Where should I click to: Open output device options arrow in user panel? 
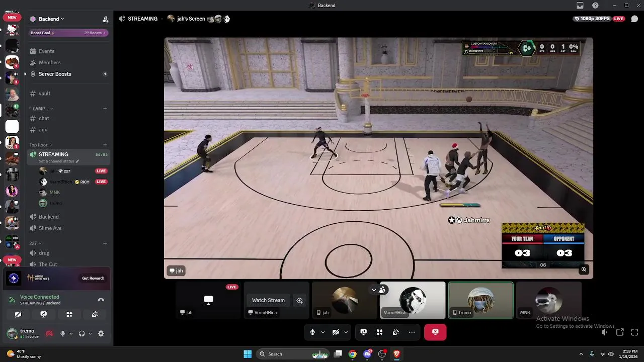point(90,333)
